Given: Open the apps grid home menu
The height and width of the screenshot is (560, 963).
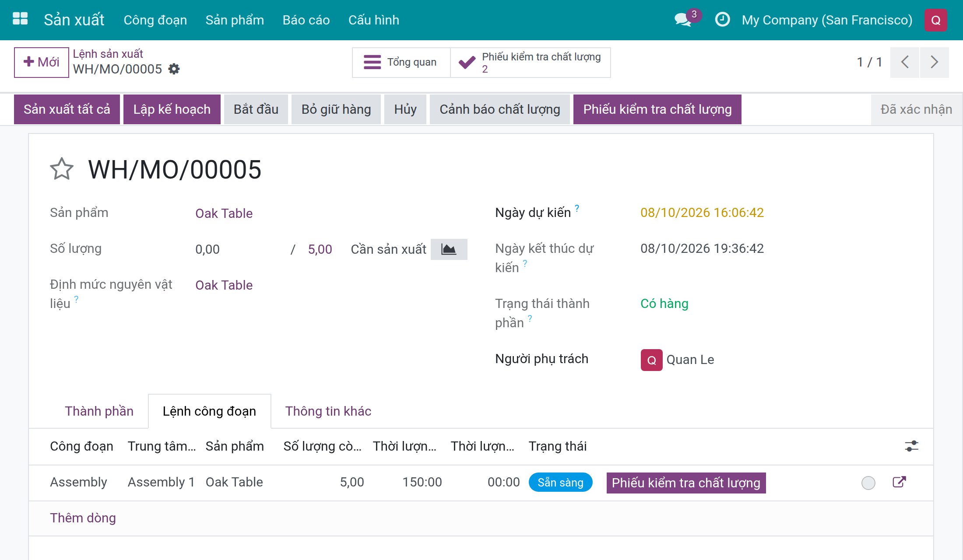Looking at the screenshot, I should tap(20, 19).
